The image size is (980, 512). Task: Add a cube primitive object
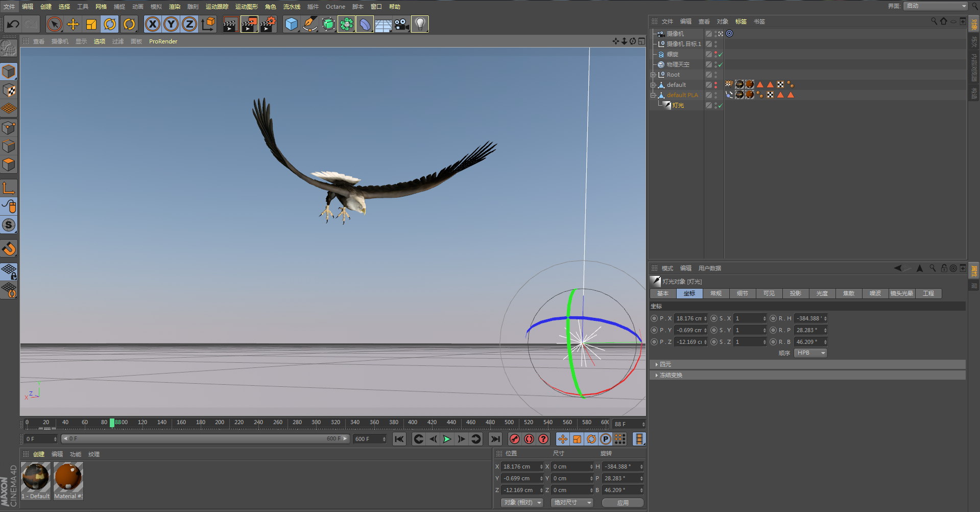click(x=291, y=24)
